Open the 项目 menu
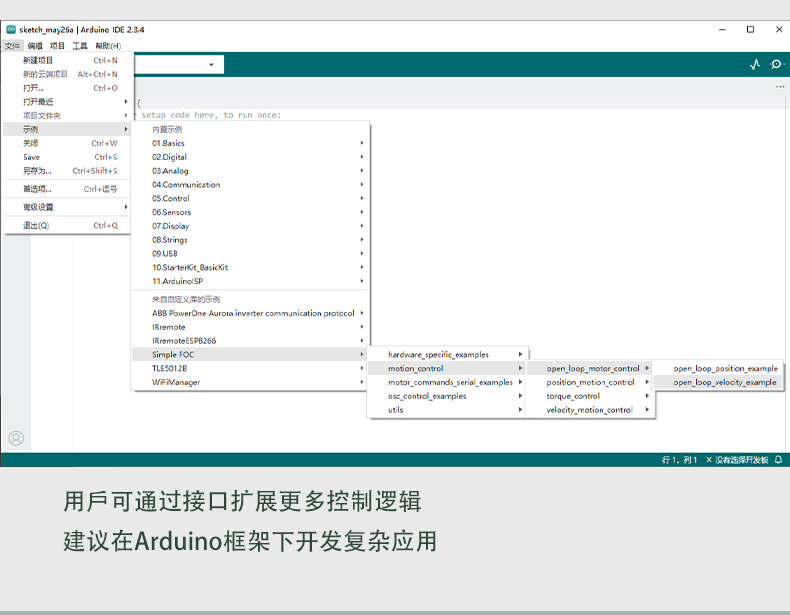The height and width of the screenshot is (615, 790). (57, 46)
